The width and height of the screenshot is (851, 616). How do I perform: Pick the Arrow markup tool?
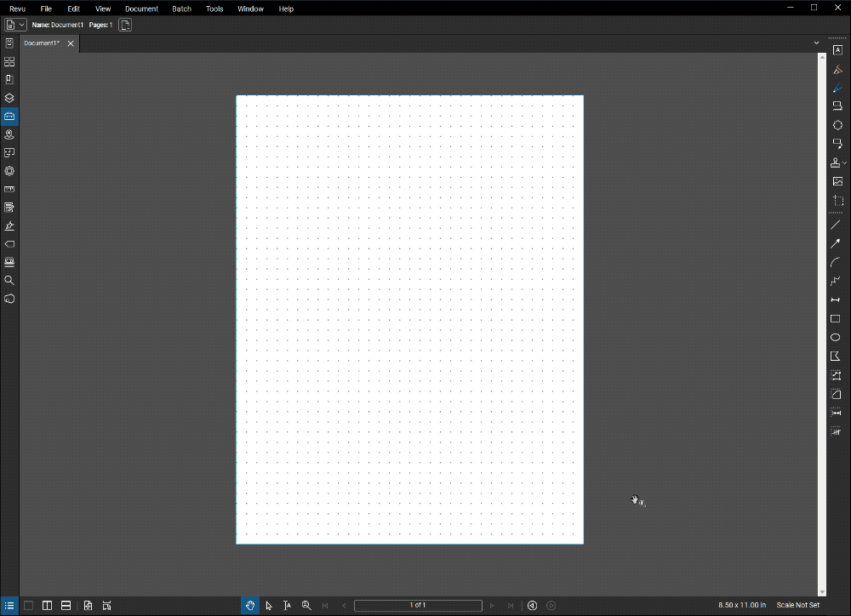click(x=837, y=243)
